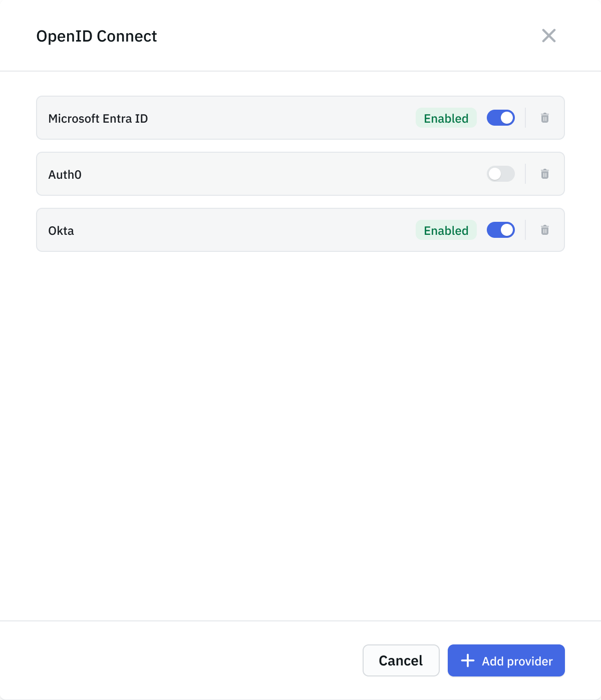This screenshot has height=700, width=601.
Task: Click the Okta label text
Action: tap(61, 230)
